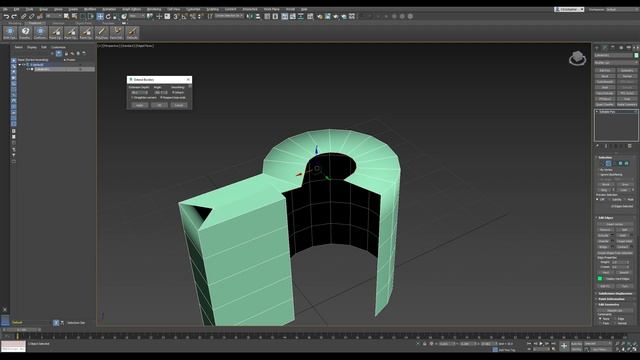Open the reference coordinate system dropdown

[137, 16]
